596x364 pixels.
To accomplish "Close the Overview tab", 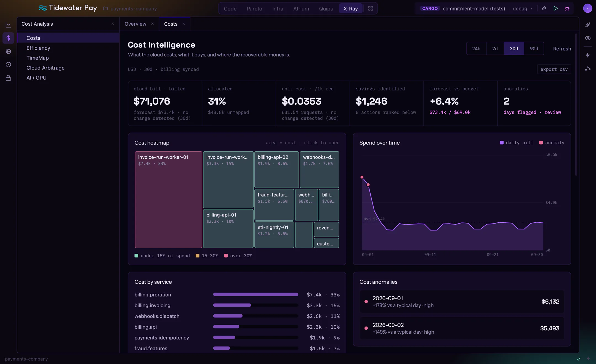I will pos(153,24).
